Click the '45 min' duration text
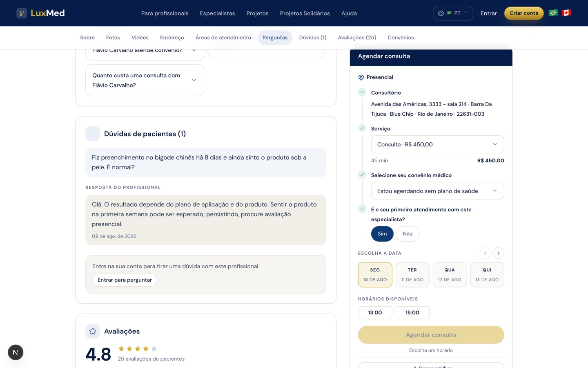Viewport: 588px width, 368px height. pos(379,161)
